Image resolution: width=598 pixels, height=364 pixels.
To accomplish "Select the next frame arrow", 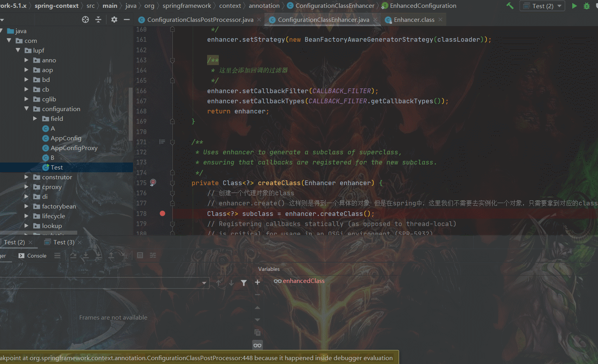I will pyautogui.click(x=231, y=283).
